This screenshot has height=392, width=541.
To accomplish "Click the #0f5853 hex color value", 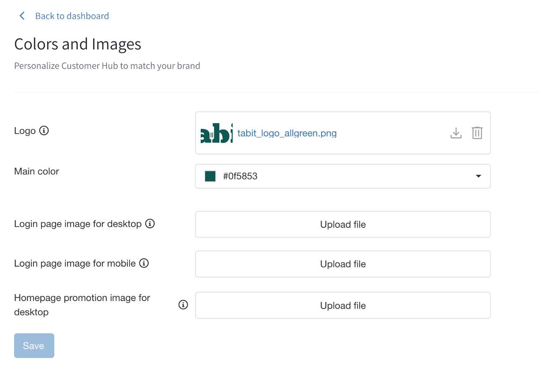I will pos(240,176).
